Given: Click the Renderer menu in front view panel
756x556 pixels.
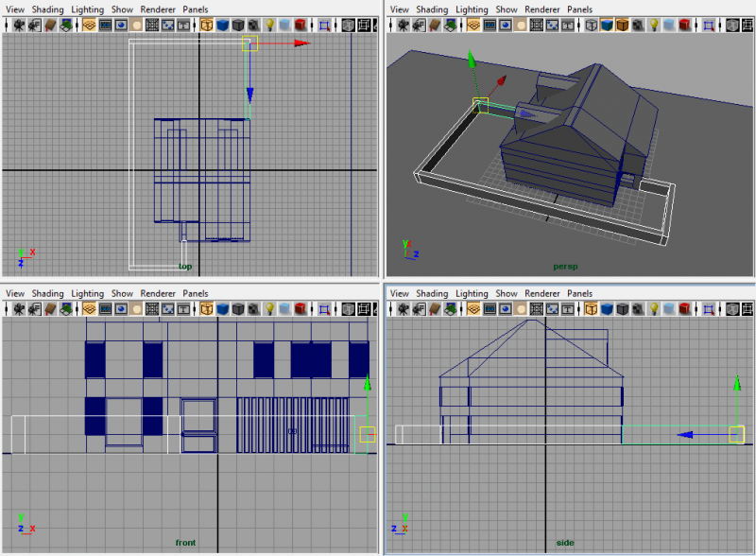Looking at the screenshot, I should click(x=157, y=294).
